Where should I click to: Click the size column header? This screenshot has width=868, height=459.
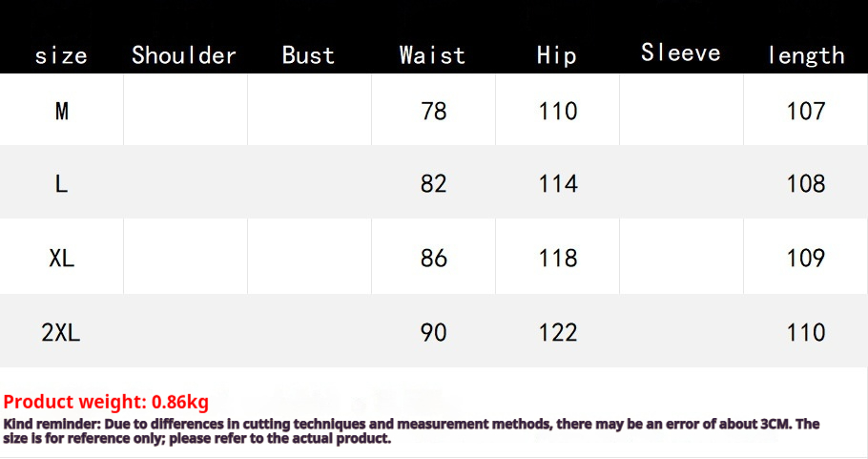(x=61, y=55)
